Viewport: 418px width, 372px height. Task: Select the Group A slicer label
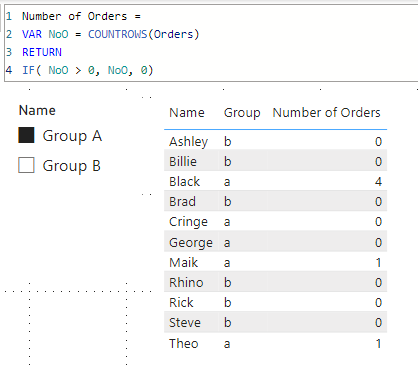click(72, 136)
